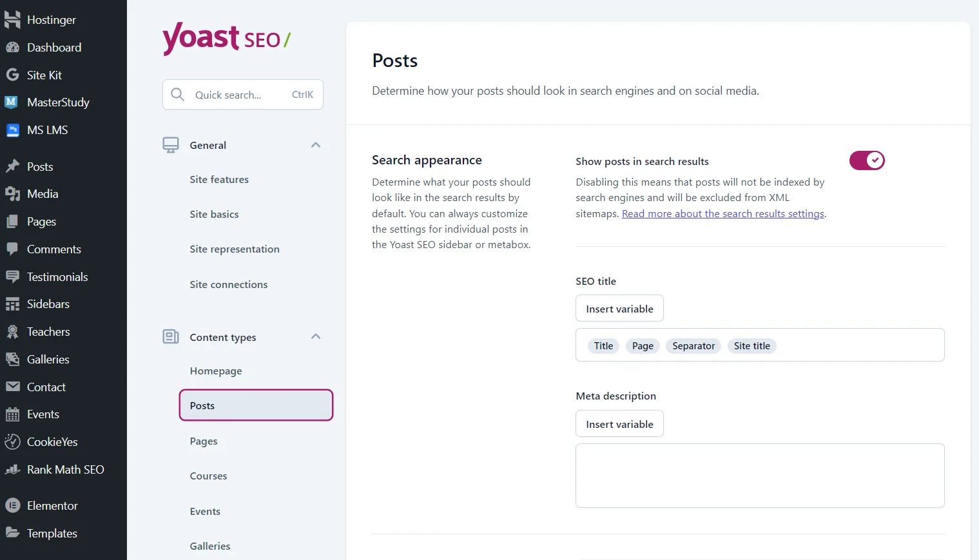The width and height of the screenshot is (979, 560).
Task: Open Teachers menu label
Action: [x=48, y=332]
